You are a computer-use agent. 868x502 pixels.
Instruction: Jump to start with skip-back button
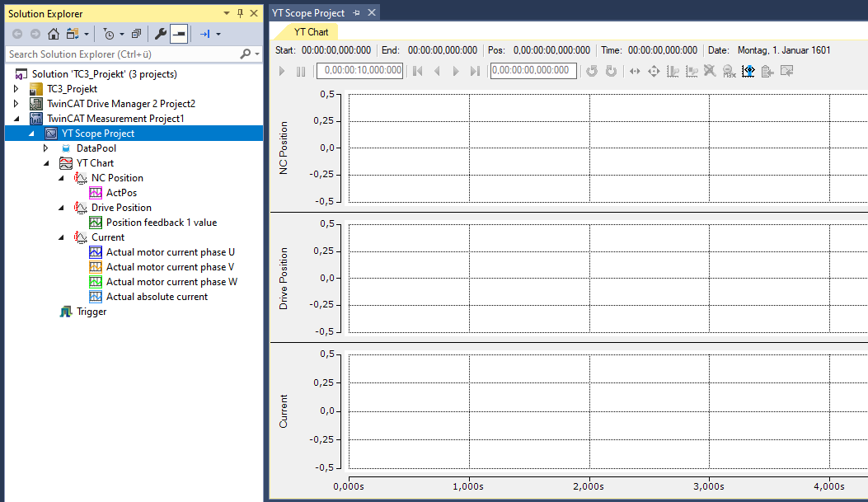418,71
